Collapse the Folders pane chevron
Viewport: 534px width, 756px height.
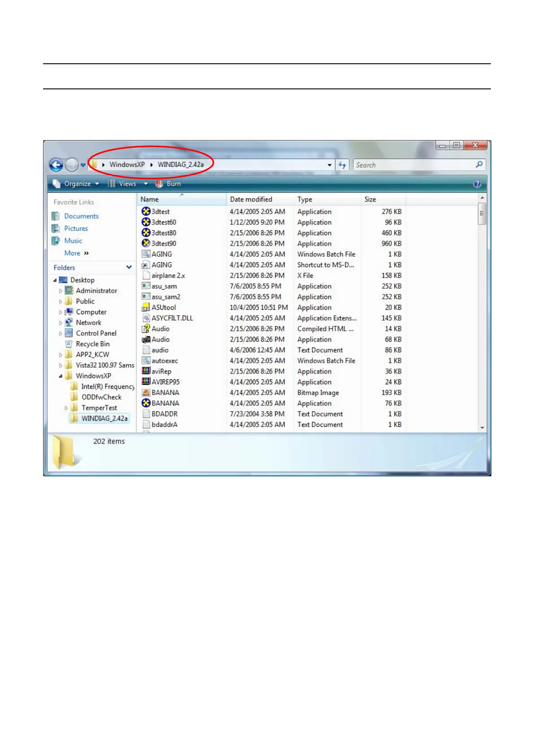(129, 267)
